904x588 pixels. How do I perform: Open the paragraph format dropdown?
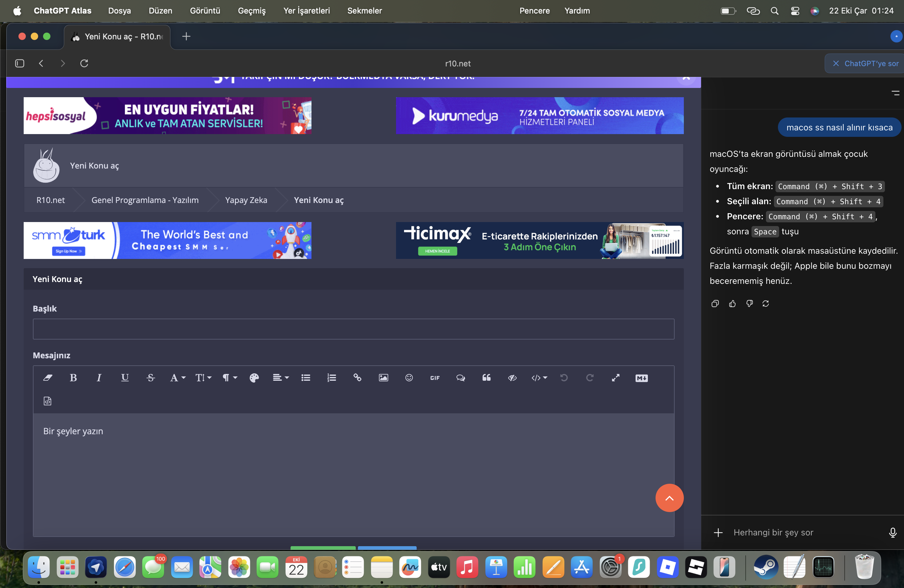point(230,378)
